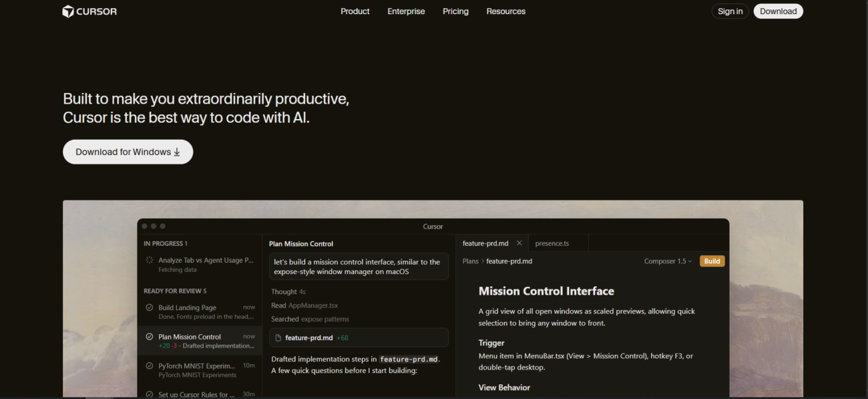Open the Product menu
The image size is (868, 399).
(x=355, y=11)
